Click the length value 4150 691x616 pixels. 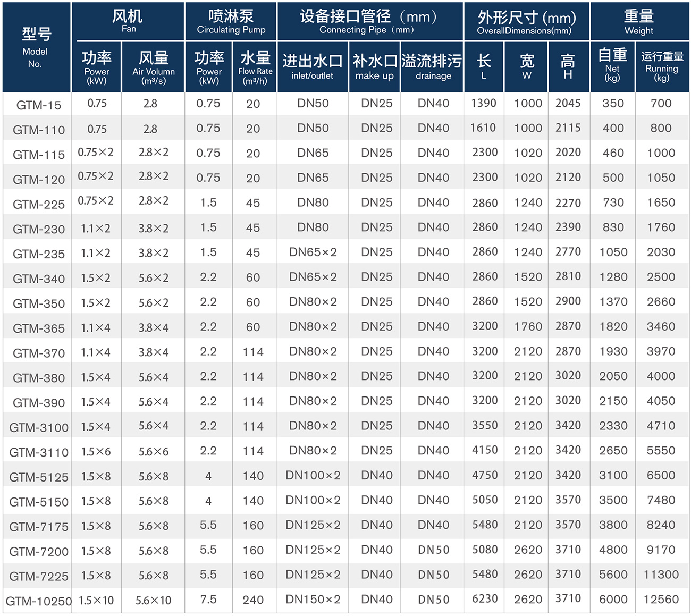click(x=485, y=450)
